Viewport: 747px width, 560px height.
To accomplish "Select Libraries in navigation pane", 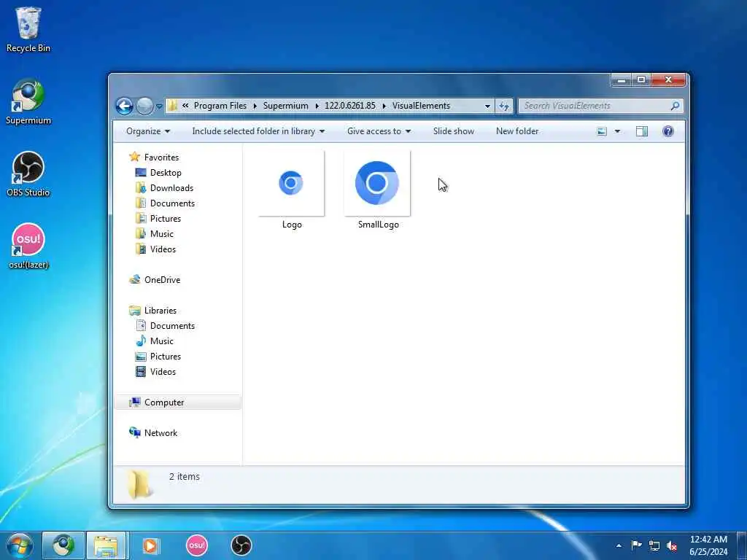I will pyautogui.click(x=153, y=310).
